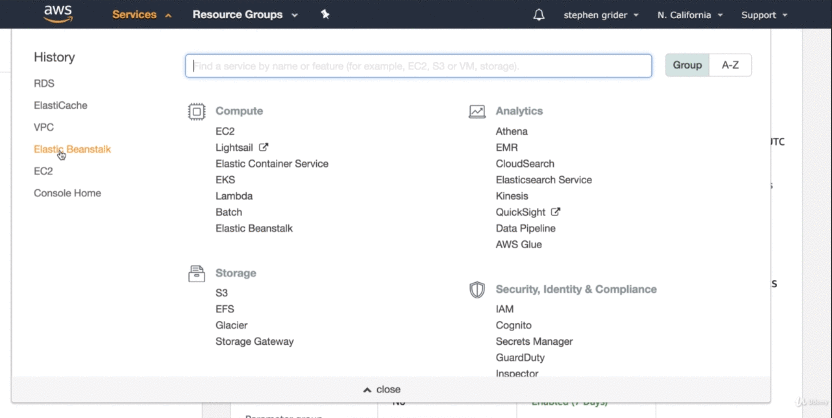Focus the Find a service search box
The width and height of the screenshot is (832, 418).
pyautogui.click(x=418, y=66)
